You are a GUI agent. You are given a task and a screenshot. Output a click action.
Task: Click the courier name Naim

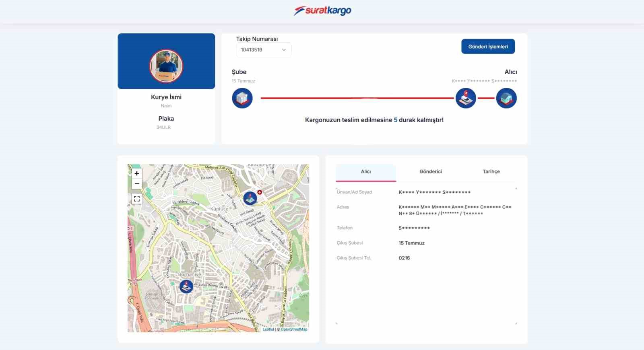coord(166,106)
